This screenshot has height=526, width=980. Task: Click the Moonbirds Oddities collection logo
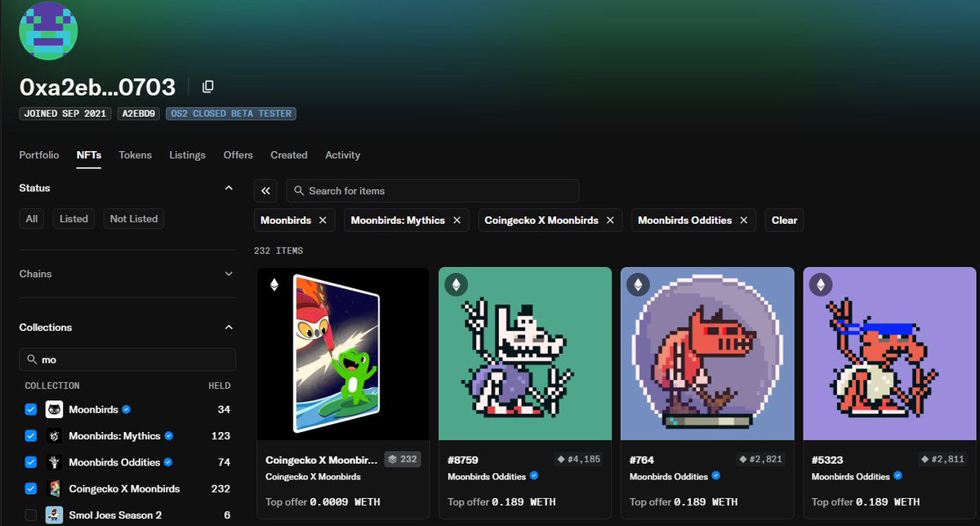(55, 462)
